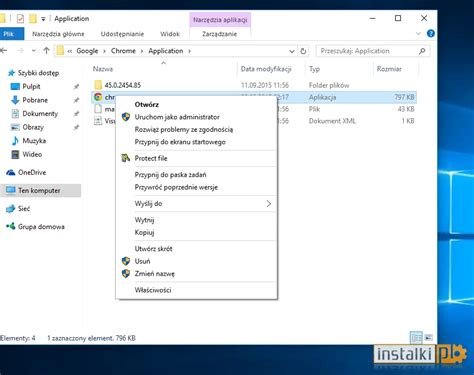This screenshot has height=375, width=474.
Task: Open OneDrive in the navigation pane
Action: (x=32, y=172)
